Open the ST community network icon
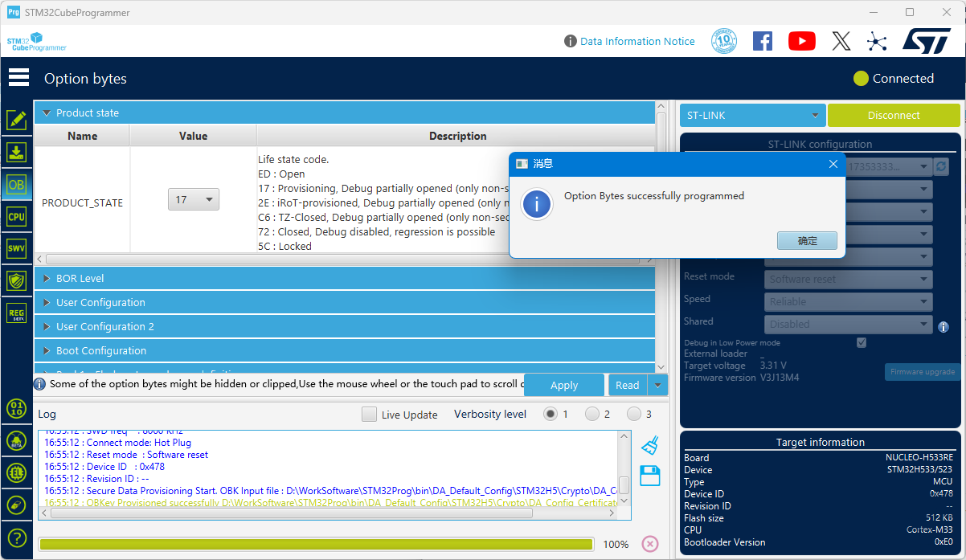The width and height of the screenshot is (966, 560). (x=877, y=41)
